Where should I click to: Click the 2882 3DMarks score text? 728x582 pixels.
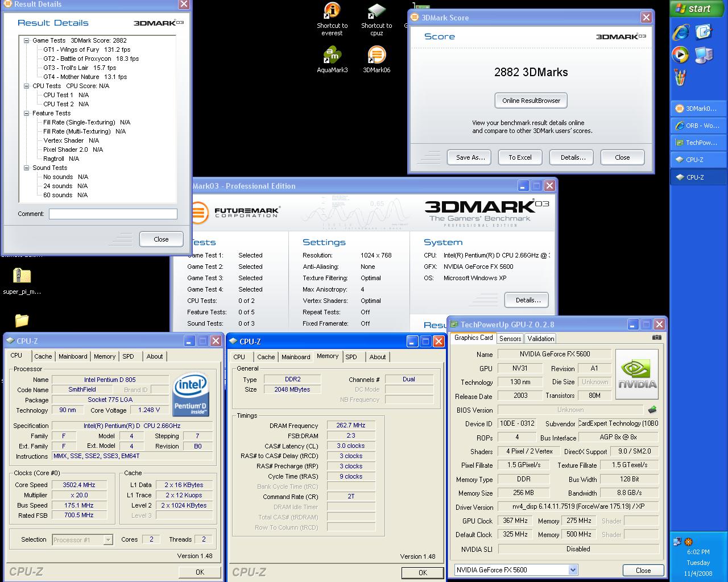coord(531,72)
